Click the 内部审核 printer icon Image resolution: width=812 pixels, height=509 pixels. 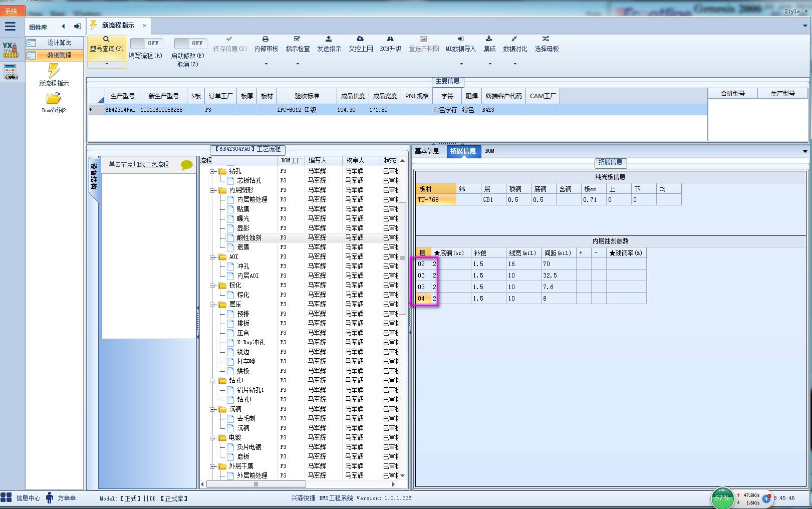coord(265,39)
